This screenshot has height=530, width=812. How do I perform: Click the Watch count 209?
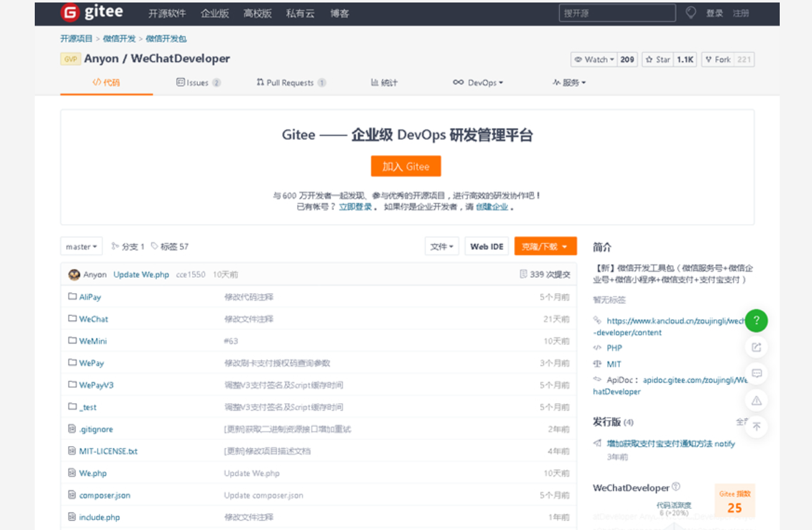coord(628,60)
